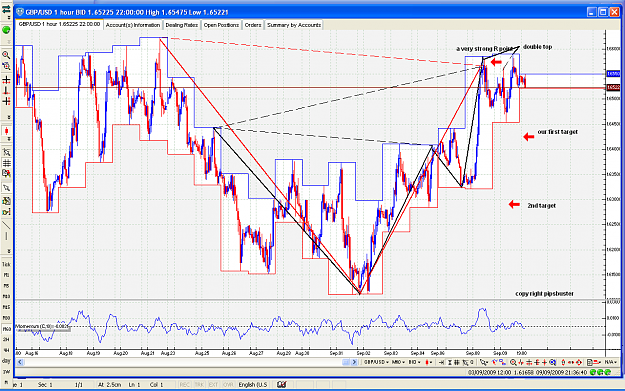
Task: Select M5 timeframe in left sidebar
Action: point(6,286)
